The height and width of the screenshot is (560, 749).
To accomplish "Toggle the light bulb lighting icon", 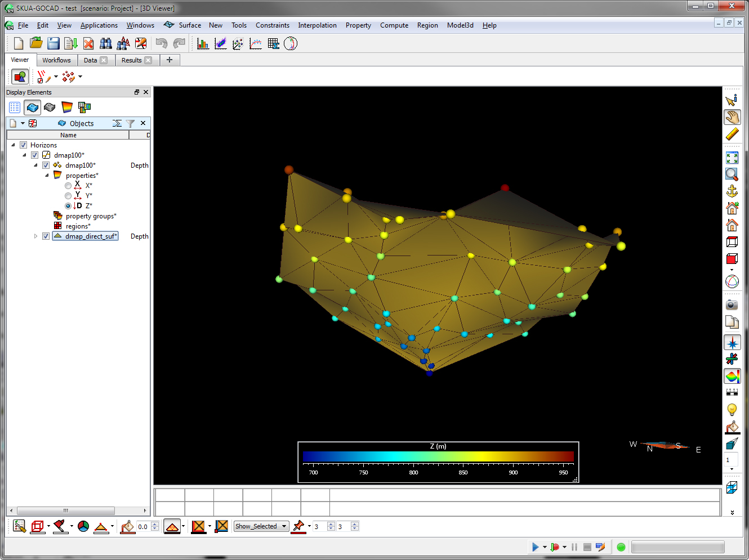I will tap(732, 409).
